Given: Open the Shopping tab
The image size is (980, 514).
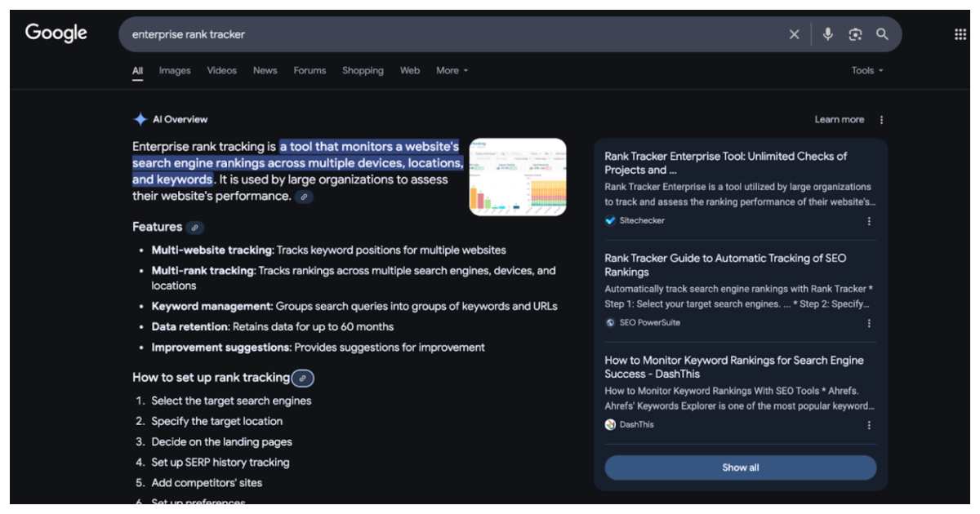Looking at the screenshot, I should click(363, 70).
